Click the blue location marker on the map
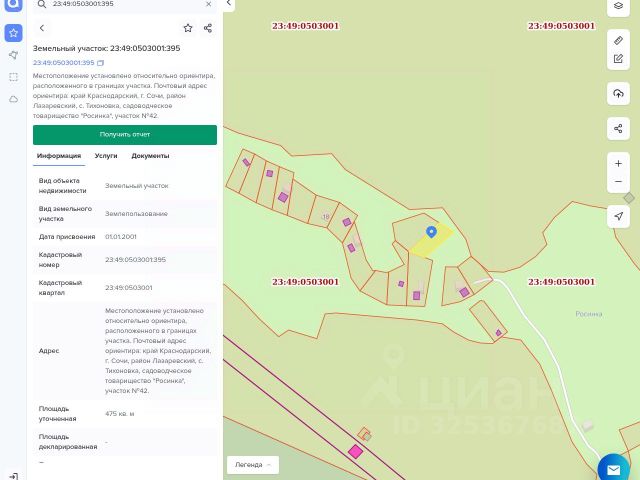This screenshot has height=480, width=640. click(431, 232)
